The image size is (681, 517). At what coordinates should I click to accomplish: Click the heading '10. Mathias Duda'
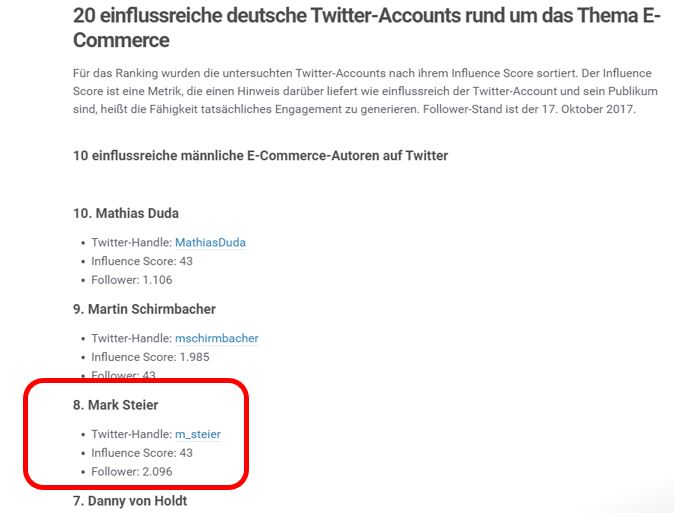click(126, 213)
